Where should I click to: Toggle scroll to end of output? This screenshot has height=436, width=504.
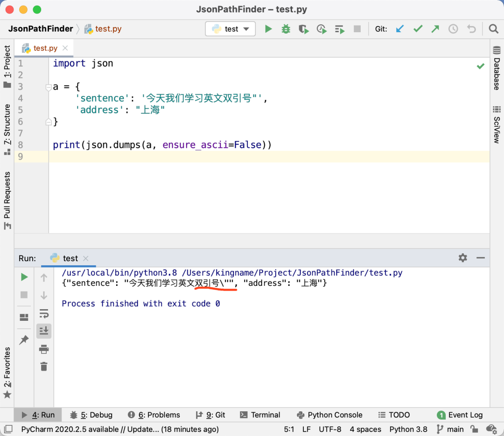click(44, 331)
